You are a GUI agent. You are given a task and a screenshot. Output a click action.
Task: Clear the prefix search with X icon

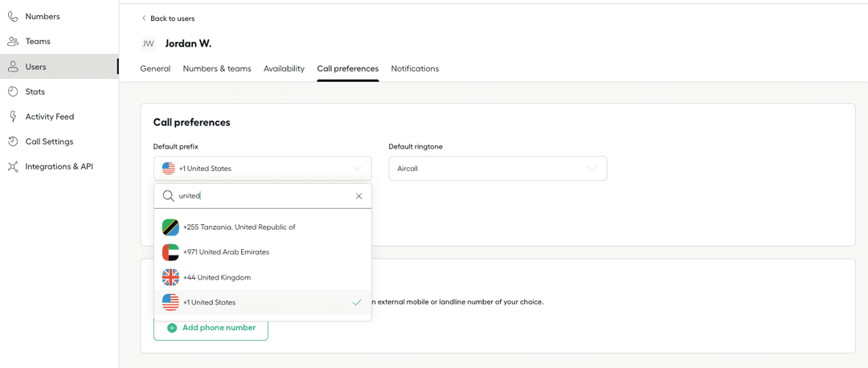[x=358, y=196]
